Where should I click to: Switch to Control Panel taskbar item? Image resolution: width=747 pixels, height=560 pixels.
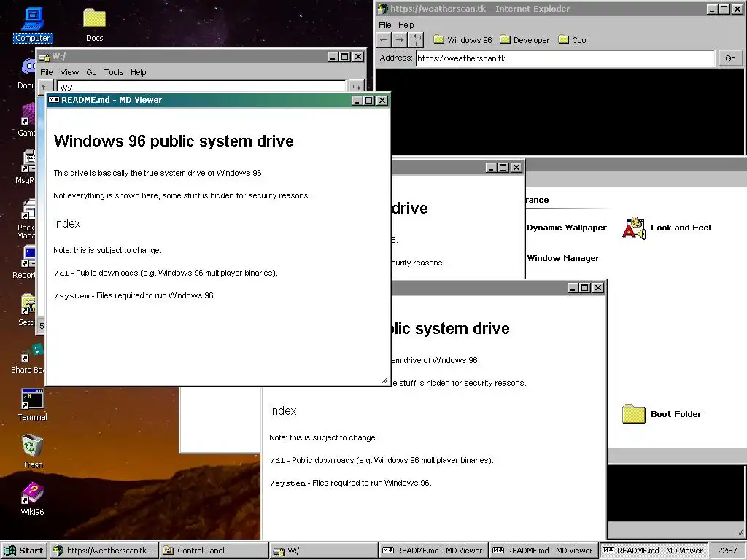click(x=214, y=551)
